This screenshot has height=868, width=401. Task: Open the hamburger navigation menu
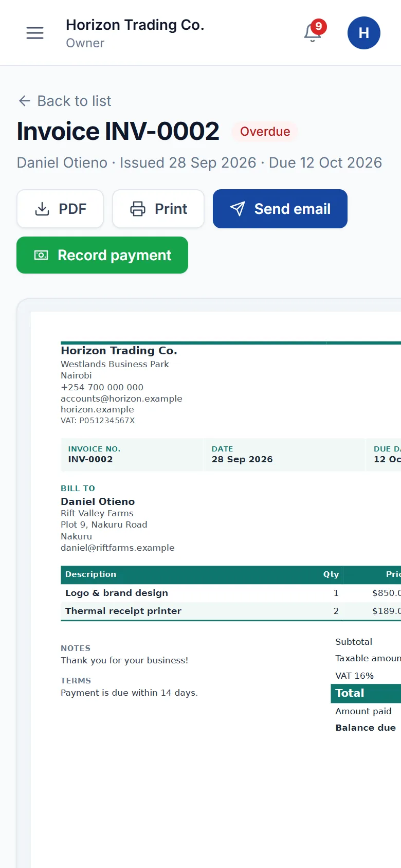click(x=35, y=33)
